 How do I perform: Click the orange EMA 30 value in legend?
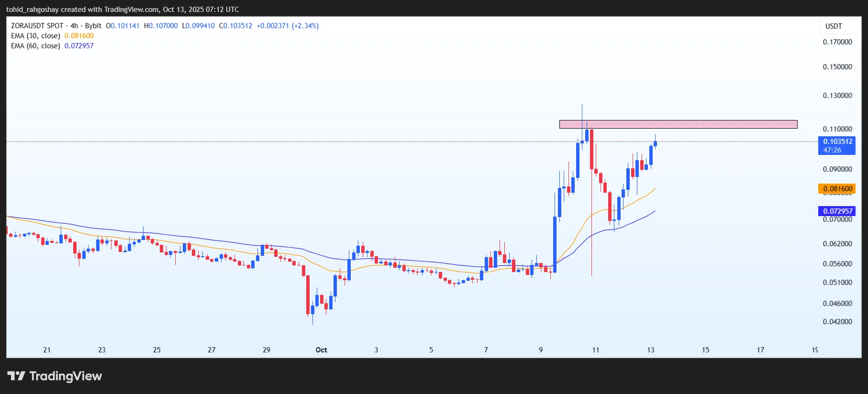pyautogui.click(x=79, y=36)
